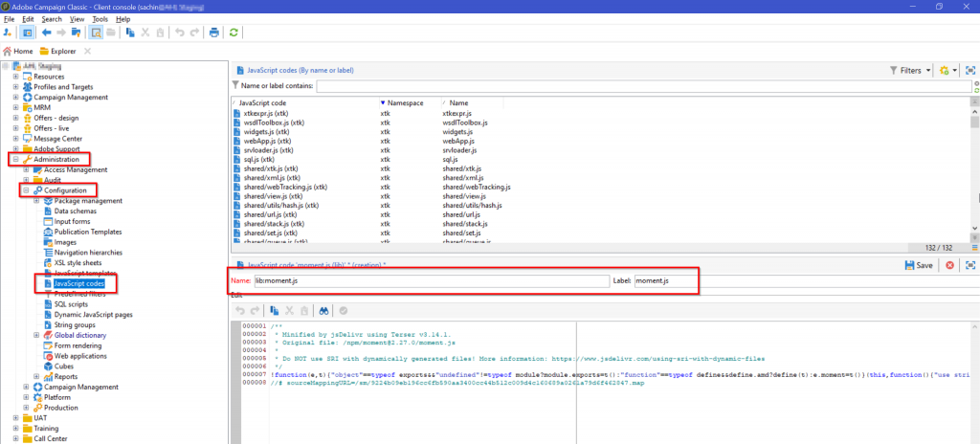Click the connection user icon in toolbar

tap(8, 33)
